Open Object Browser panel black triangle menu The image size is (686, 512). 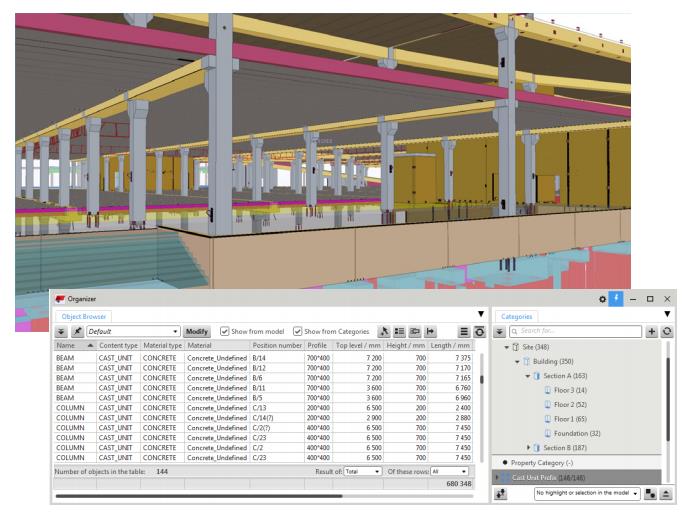click(x=481, y=314)
